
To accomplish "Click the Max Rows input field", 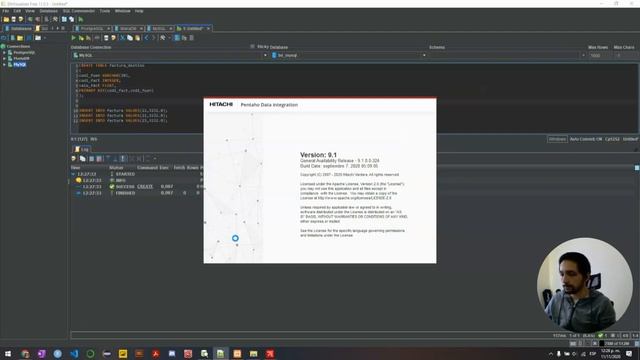I will click(599, 56).
